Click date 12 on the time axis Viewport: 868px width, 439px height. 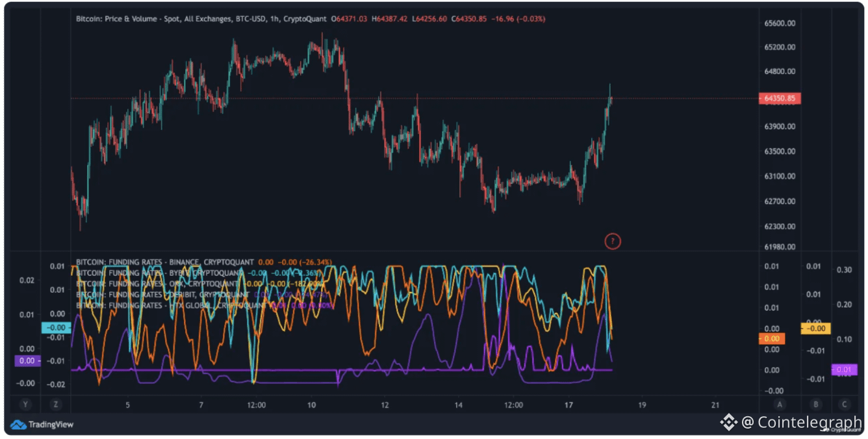(x=385, y=405)
